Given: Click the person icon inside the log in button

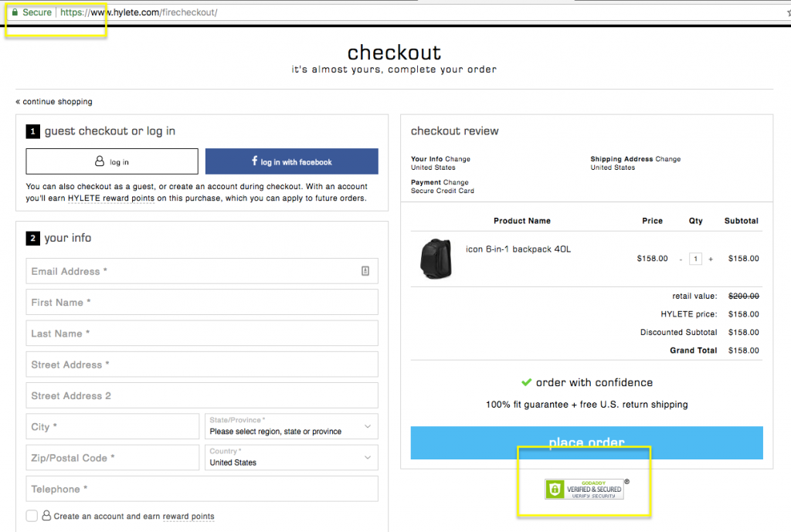Looking at the screenshot, I should [99, 161].
